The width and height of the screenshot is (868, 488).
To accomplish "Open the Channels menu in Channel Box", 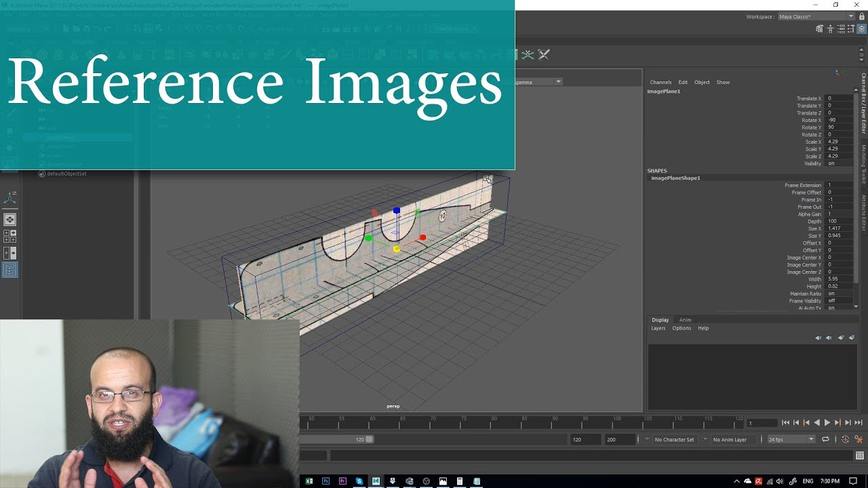I will (660, 82).
